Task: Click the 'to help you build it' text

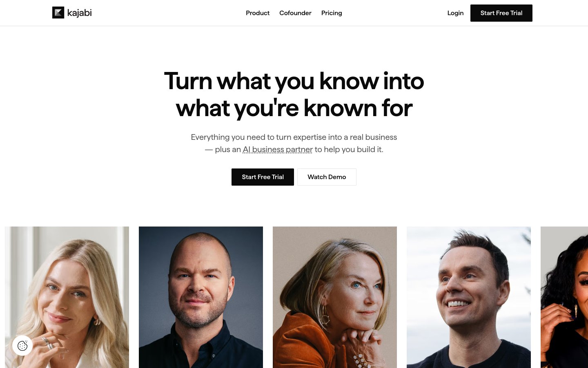Action: click(349, 150)
